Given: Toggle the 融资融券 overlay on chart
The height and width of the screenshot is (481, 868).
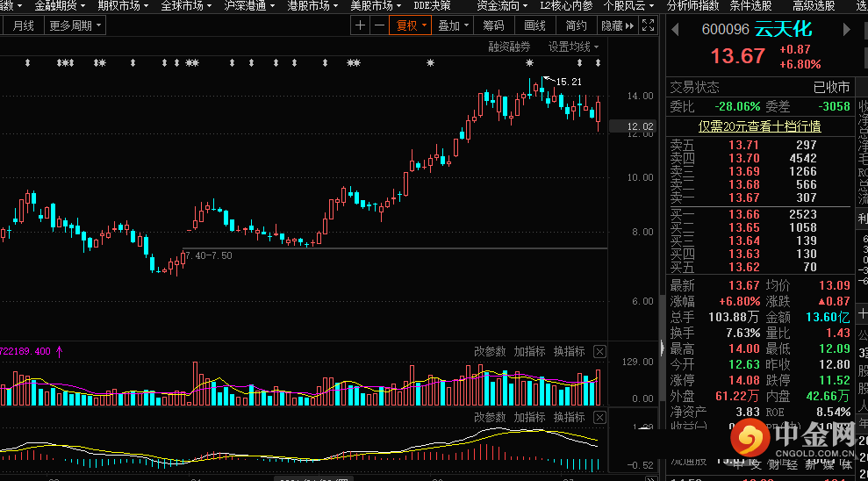Looking at the screenshot, I should point(510,47).
